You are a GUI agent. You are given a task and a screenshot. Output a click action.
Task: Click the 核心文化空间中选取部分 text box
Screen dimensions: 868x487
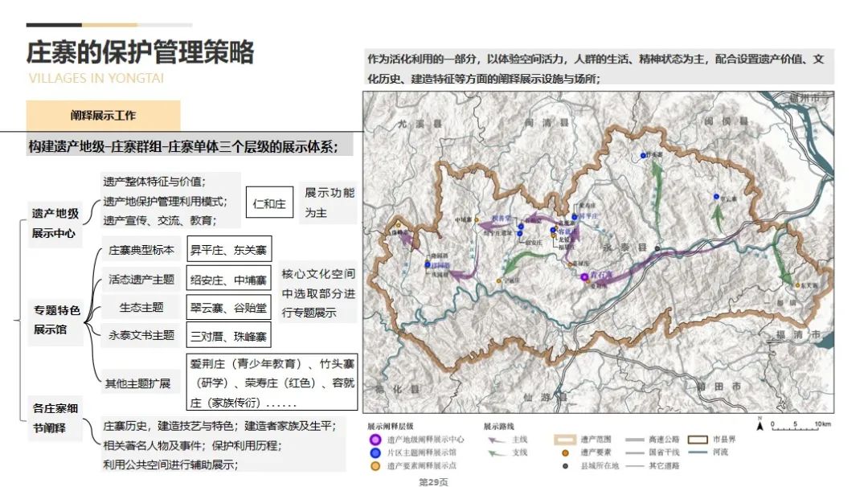317,293
